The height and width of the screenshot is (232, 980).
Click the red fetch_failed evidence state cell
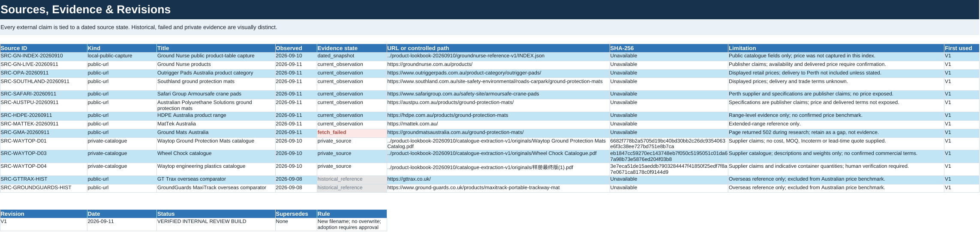[x=352, y=133]
